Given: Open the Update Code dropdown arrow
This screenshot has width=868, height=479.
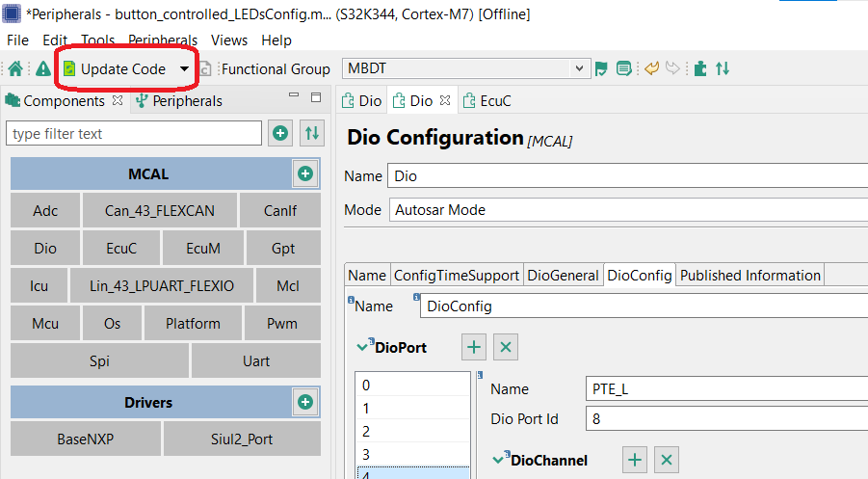Looking at the screenshot, I should coord(184,69).
